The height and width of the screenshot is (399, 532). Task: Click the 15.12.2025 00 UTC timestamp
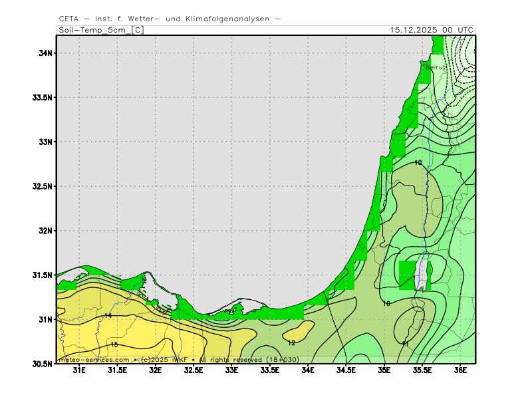pos(432,30)
